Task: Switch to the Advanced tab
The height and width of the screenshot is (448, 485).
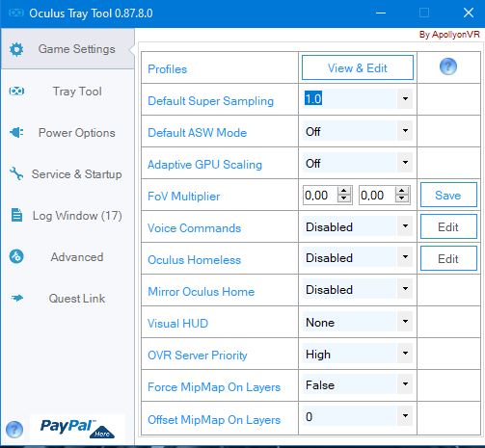Action: (67, 257)
